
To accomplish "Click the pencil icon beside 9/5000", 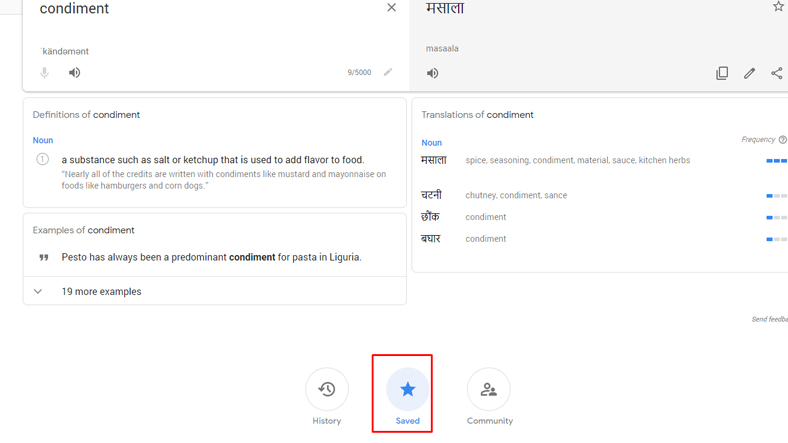I will 388,72.
